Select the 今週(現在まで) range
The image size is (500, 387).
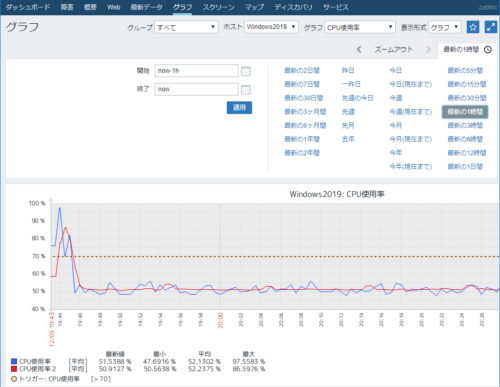(411, 112)
